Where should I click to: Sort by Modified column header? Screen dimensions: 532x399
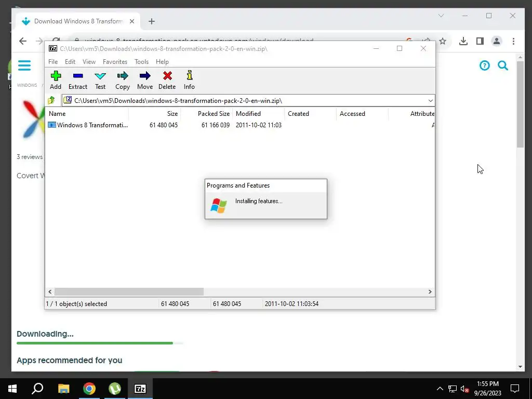[258, 114]
